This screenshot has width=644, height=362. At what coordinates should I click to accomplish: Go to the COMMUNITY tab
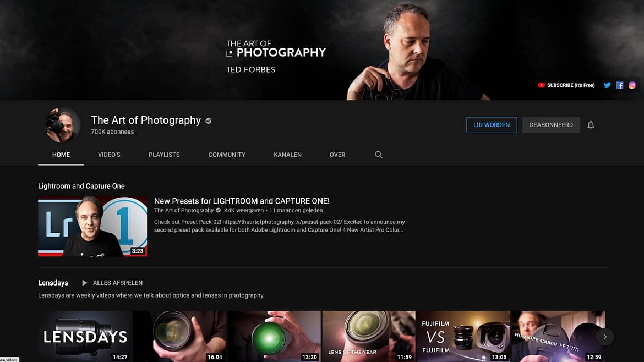coord(227,155)
